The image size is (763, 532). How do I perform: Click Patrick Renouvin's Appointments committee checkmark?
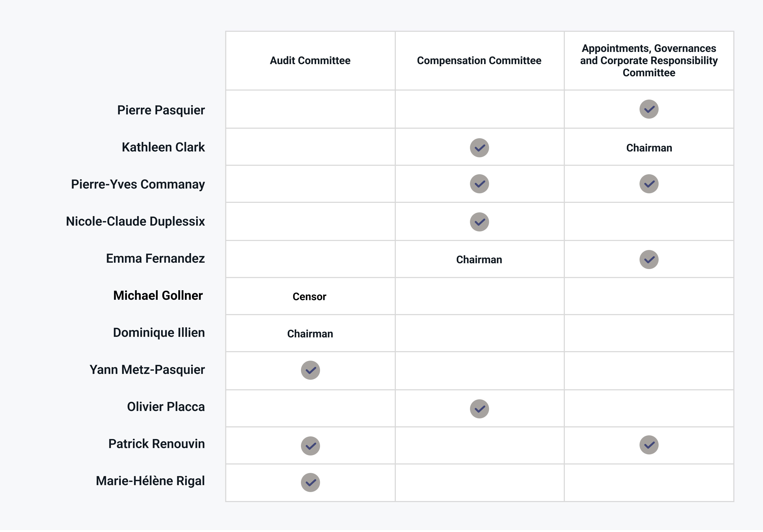pyautogui.click(x=649, y=445)
